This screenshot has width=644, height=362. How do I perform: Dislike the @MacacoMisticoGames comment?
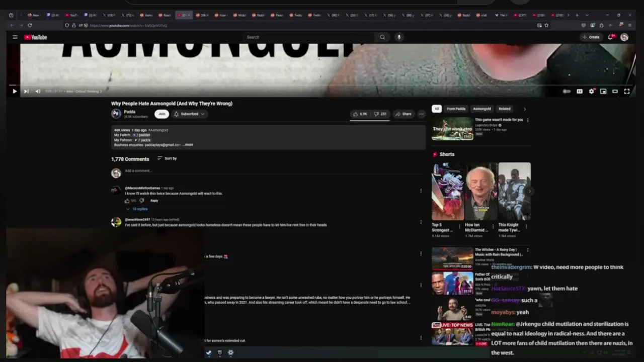click(x=141, y=201)
